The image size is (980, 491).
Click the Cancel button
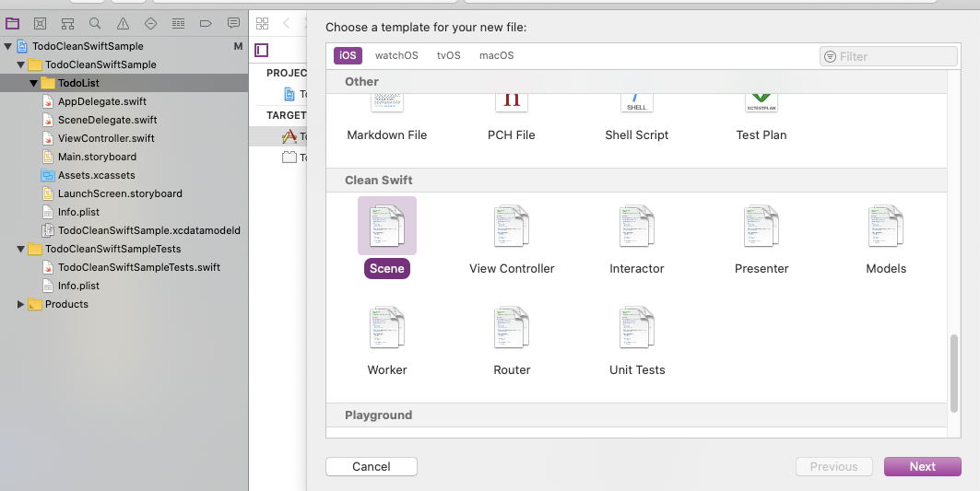[x=372, y=467]
